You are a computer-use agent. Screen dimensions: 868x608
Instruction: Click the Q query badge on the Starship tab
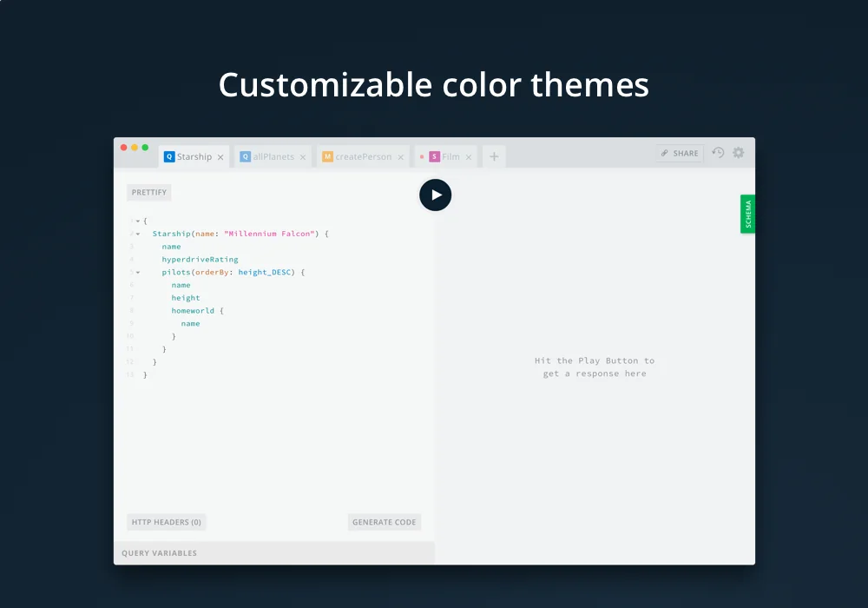coord(168,156)
